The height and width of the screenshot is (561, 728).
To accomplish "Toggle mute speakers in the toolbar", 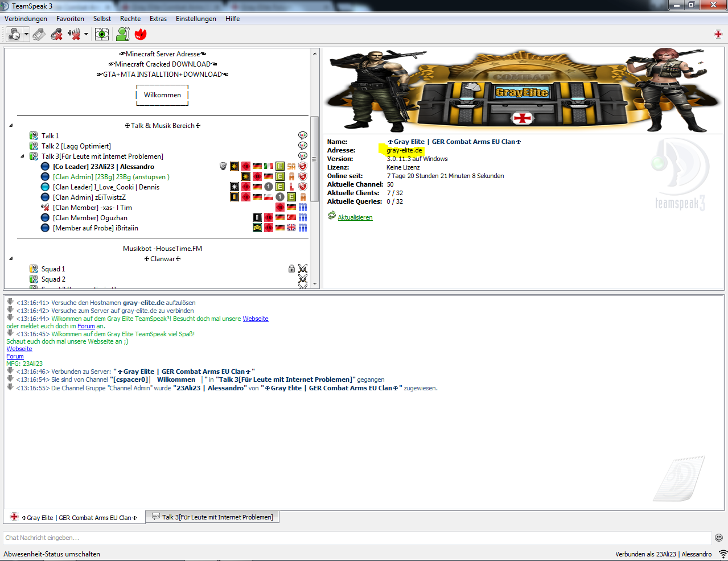I will (74, 34).
